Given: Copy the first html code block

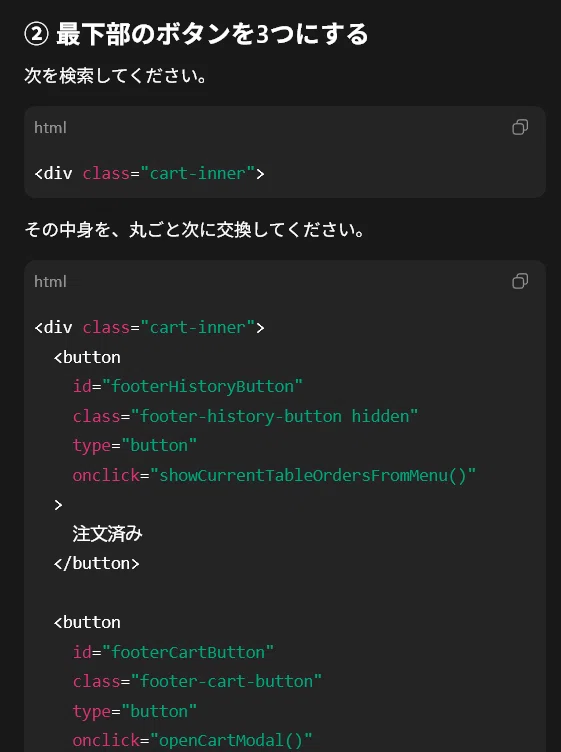Looking at the screenshot, I should pos(520,127).
